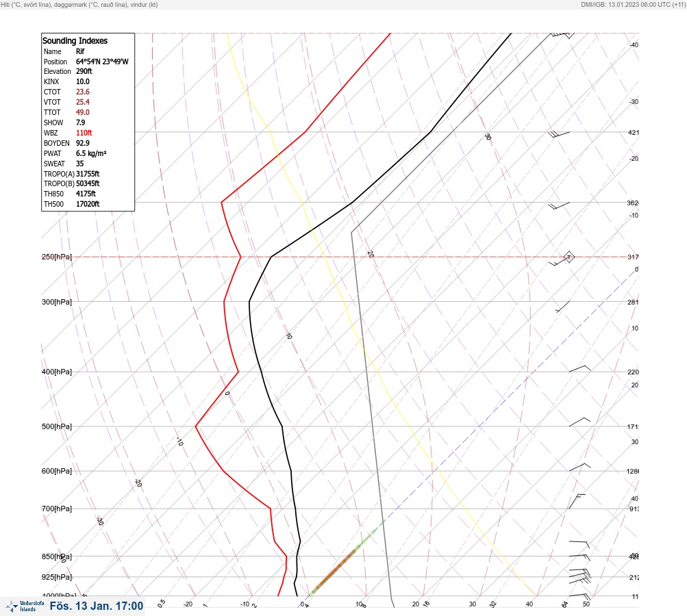The width and height of the screenshot is (687, 616).
Task: Click the 'Fös. 13 Jan. 17:00' timestamp
Action: point(97,606)
